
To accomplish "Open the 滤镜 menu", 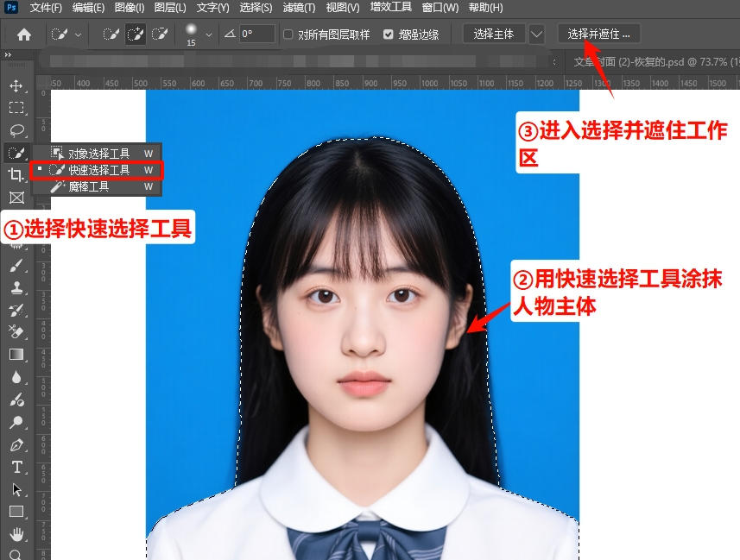I will (298, 7).
